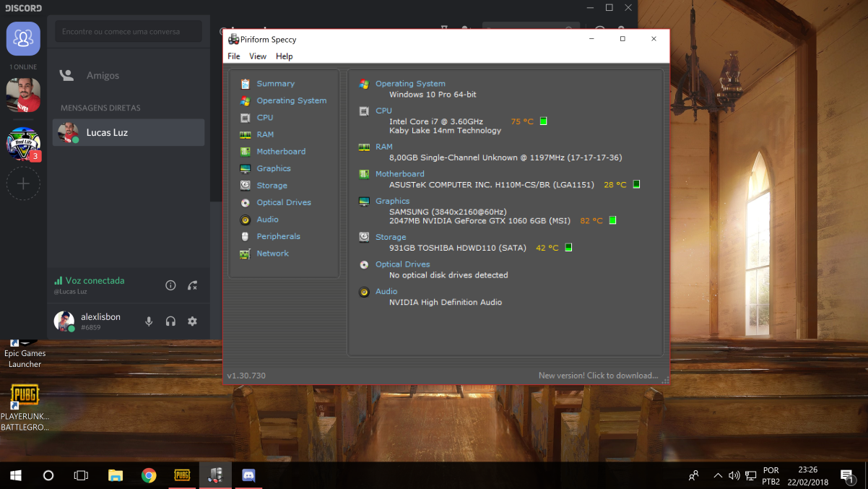Click the CPU temperature 75 °C reading
The height and width of the screenshot is (489, 868).
(x=522, y=121)
